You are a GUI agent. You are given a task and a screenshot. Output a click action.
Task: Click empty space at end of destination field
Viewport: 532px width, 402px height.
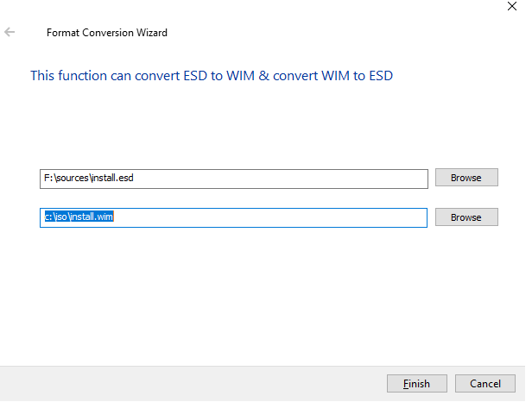(x=271, y=217)
